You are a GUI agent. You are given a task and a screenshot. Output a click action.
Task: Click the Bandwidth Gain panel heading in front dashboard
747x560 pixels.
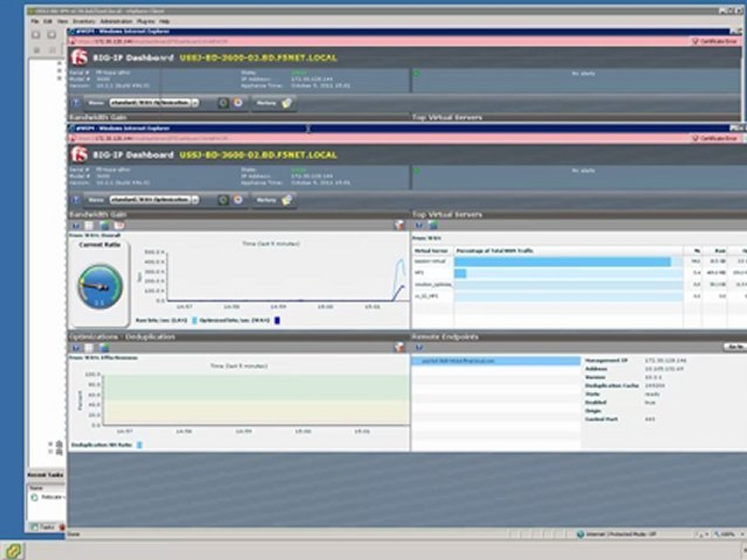(x=98, y=214)
